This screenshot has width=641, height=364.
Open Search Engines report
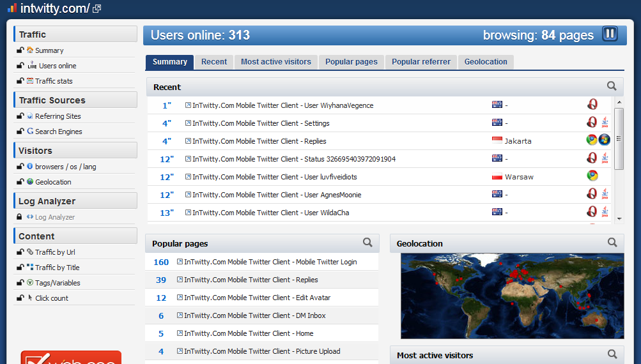58,132
